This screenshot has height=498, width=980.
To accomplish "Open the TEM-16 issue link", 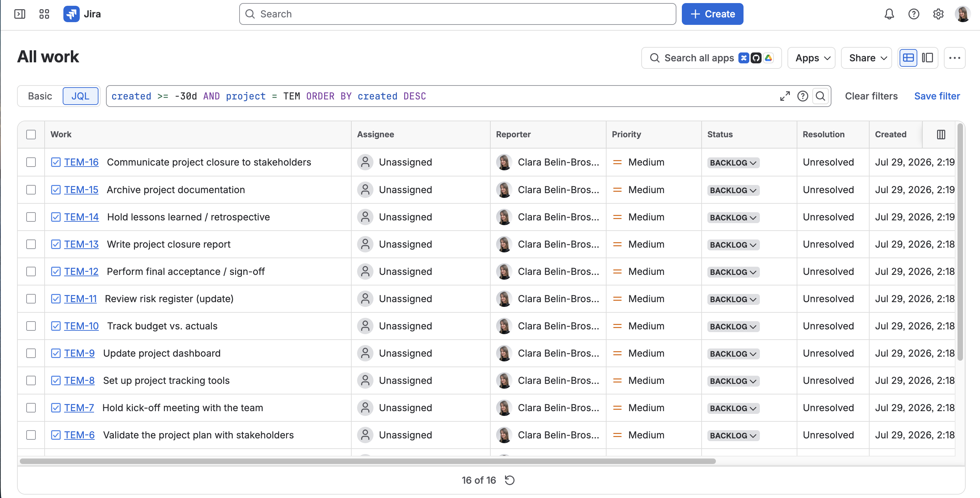I will [x=81, y=162].
